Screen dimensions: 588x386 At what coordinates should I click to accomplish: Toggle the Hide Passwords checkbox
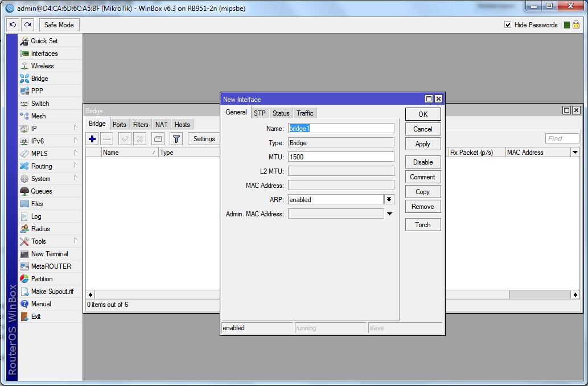click(x=508, y=25)
